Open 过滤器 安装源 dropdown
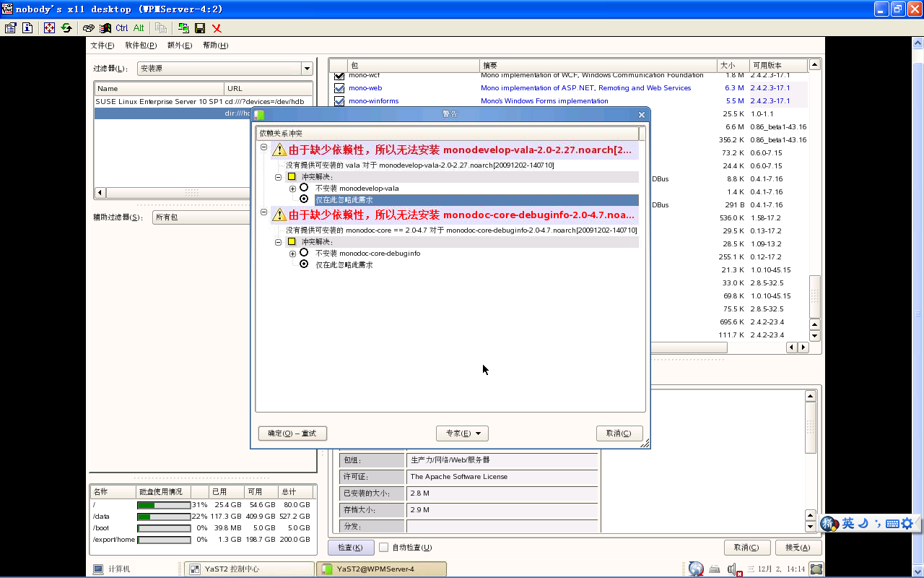The width and height of the screenshot is (924, 578). [224, 69]
